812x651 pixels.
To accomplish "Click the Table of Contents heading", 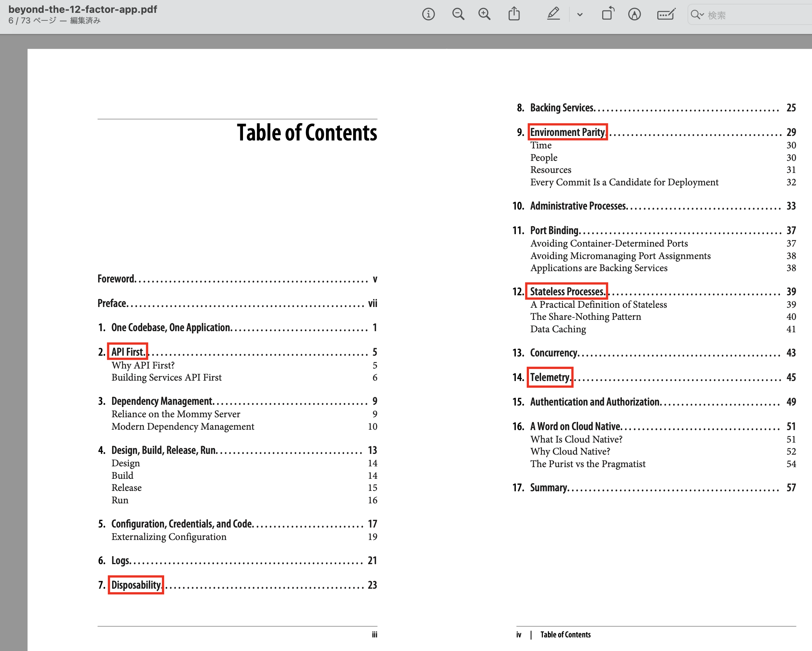I will pos(307,133).
